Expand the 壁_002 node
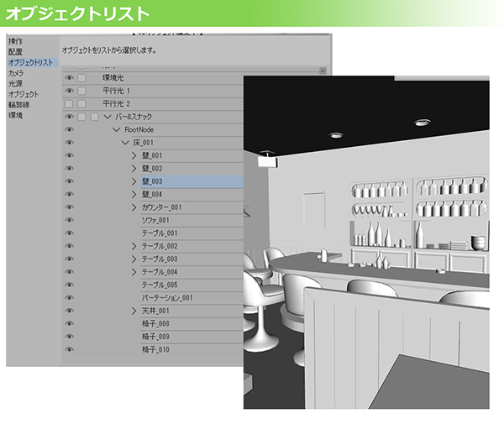Screen dimensions: 504x429 (x=134, y=169)
